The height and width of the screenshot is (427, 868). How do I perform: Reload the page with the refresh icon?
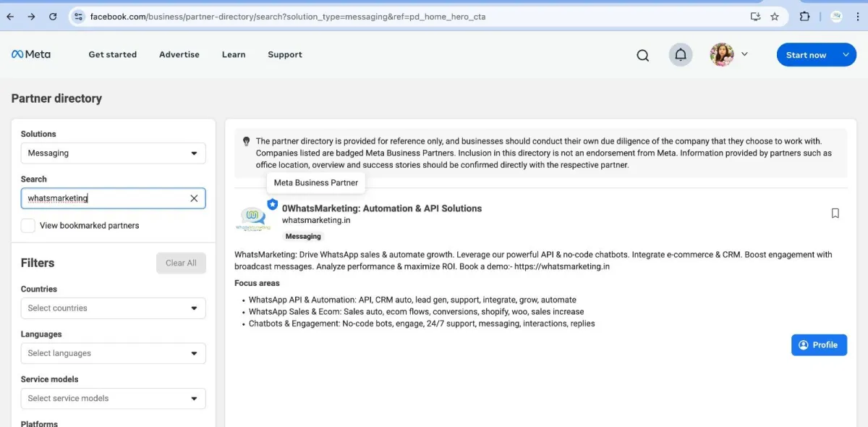53,16
